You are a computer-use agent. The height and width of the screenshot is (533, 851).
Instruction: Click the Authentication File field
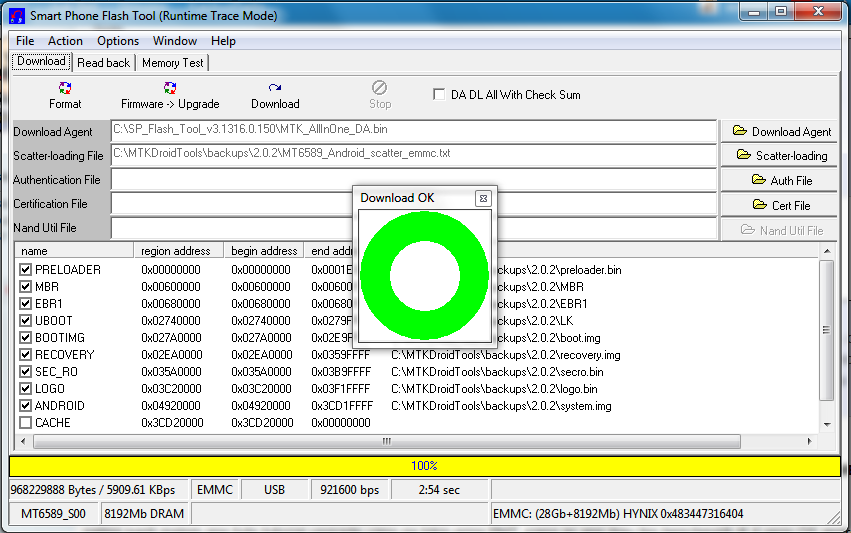(x=414, y=180)
